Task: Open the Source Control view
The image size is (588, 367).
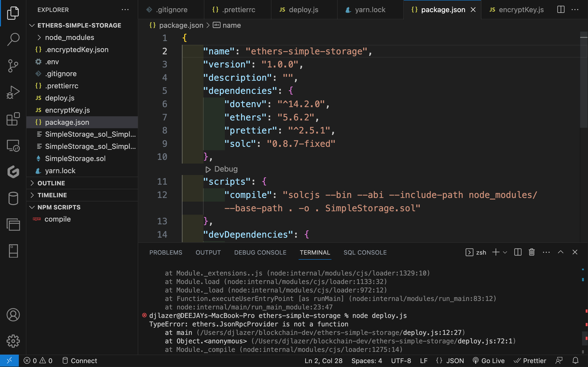Action: tap(13, 66)
